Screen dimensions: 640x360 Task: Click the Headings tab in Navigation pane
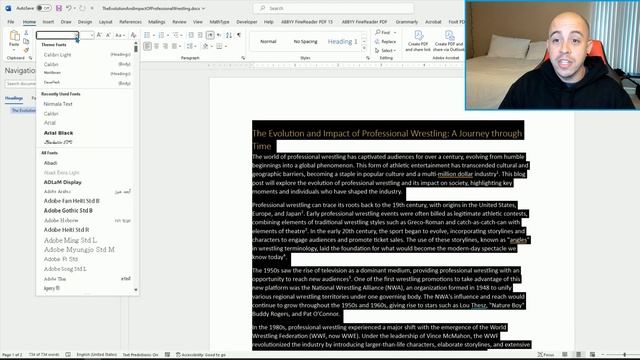click(14, 98)
